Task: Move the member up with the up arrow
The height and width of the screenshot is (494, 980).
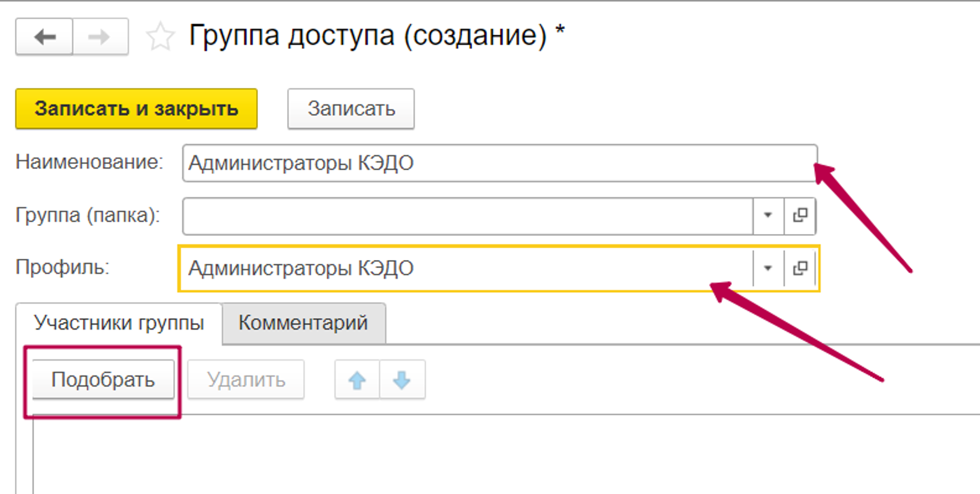Action: coord(357,380)
